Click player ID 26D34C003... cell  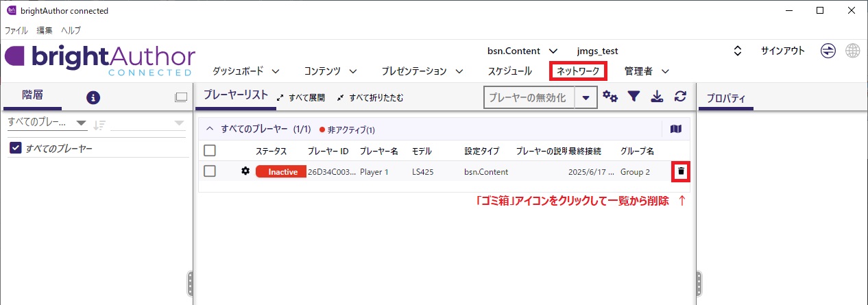point(333,172)
